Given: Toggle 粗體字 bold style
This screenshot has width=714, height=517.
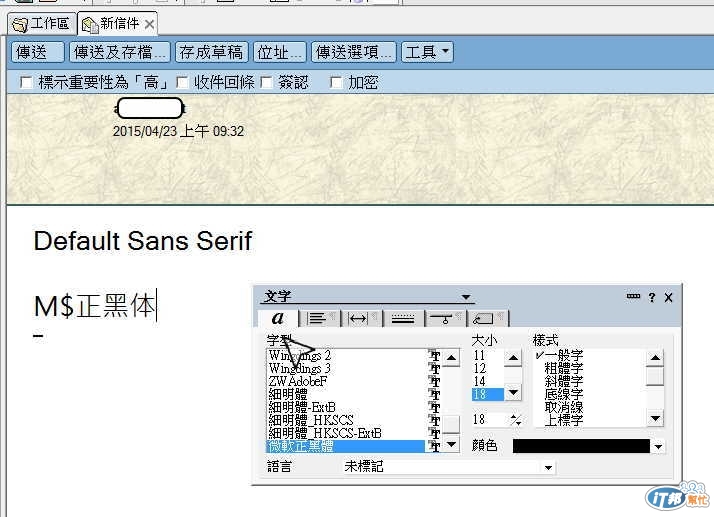Looking at the screenshot, I should pyautogui.click(x=564, y=368).
